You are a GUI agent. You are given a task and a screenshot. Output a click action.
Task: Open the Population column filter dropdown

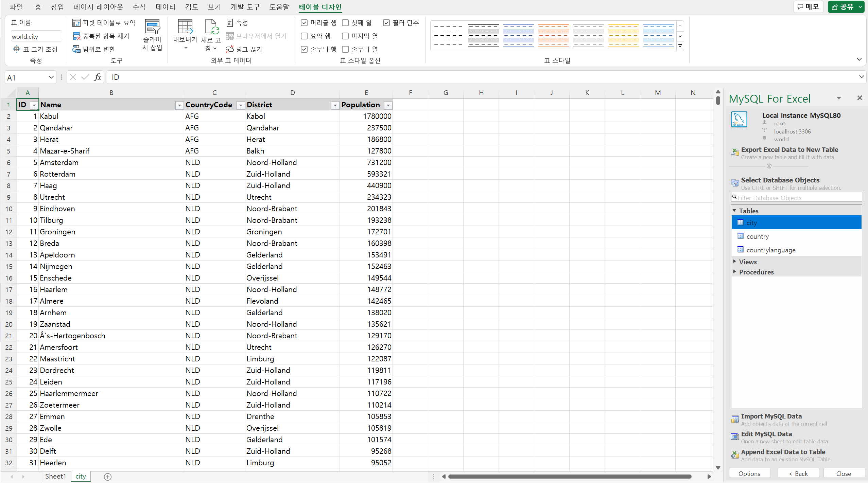tap(388, 105)
